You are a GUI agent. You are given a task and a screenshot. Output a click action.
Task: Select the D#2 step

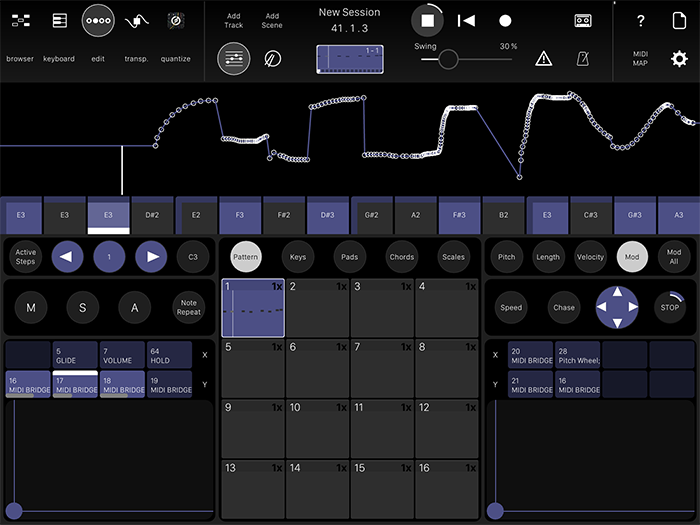coord(152,215)
